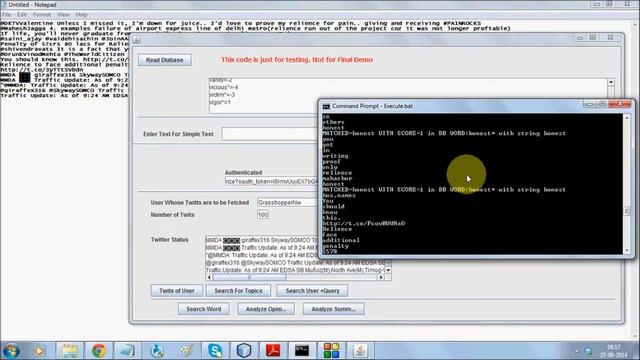The width and height of the screenshot is (640, 360).
Task: Click the Command Prompt window title icon
Action: coord(326,106)
